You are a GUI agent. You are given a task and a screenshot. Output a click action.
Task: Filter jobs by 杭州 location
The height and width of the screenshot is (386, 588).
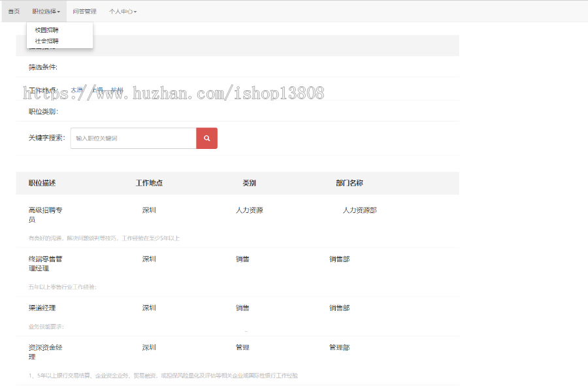click(x=118, y=86)
